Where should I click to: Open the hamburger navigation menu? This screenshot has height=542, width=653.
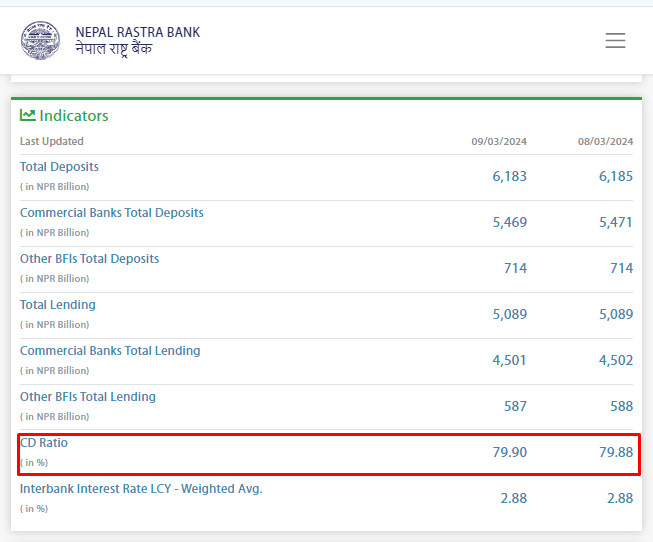(615, 41)
